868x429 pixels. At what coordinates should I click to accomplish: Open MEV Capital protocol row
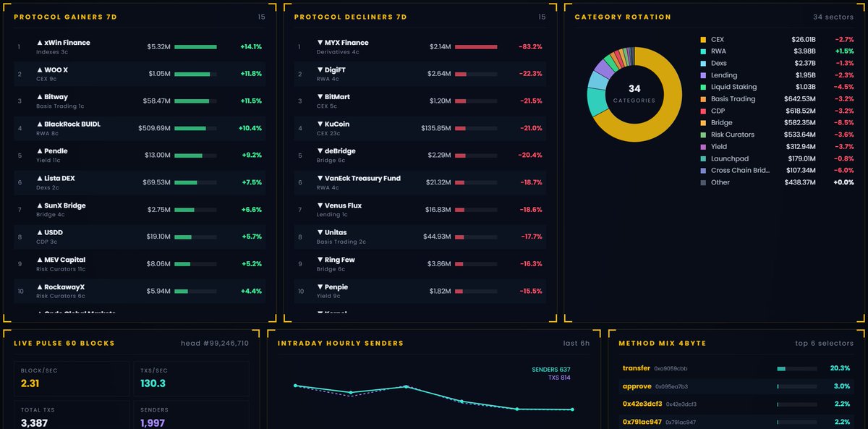139,264
